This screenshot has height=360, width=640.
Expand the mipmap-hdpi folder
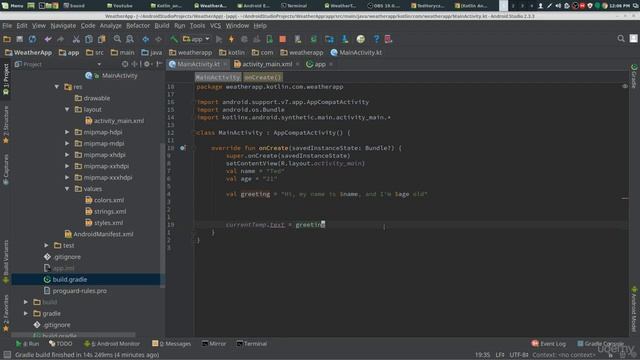[67, 132]
